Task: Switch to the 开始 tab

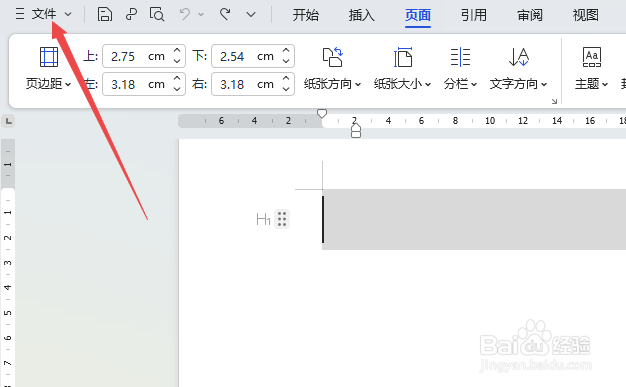Action: [x=305, y=15]
